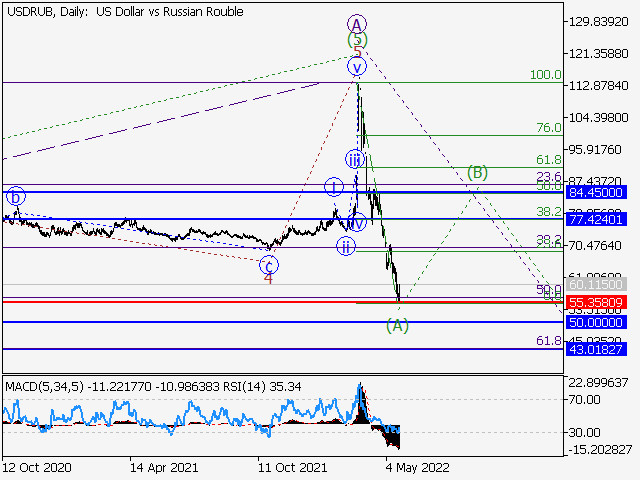This screenshot has height=480, width=640.
Task: Click the purple 61.8 label near 43.01827
Action: pyautogui.click(x=549, y=341)
